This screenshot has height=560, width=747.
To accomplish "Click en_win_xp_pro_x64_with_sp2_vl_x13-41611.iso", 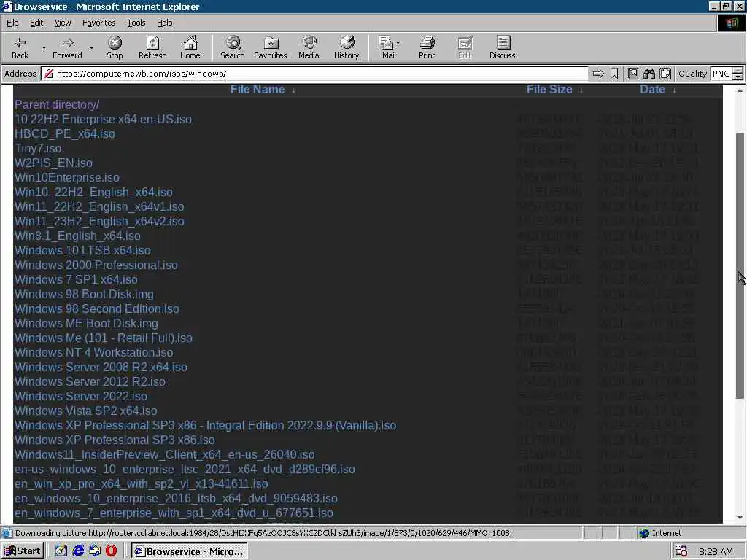I will tap(141, 484).
